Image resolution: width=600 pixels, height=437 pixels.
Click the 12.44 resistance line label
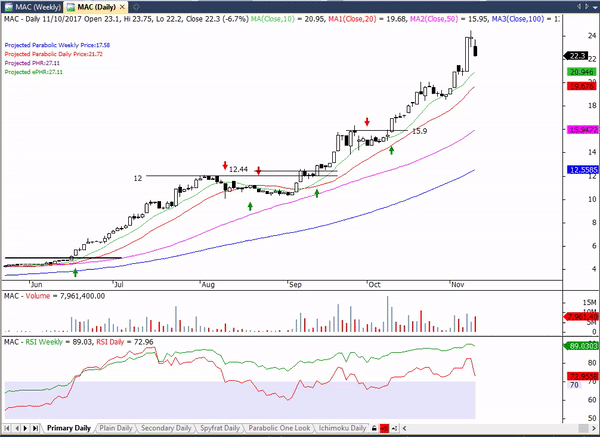238,169
